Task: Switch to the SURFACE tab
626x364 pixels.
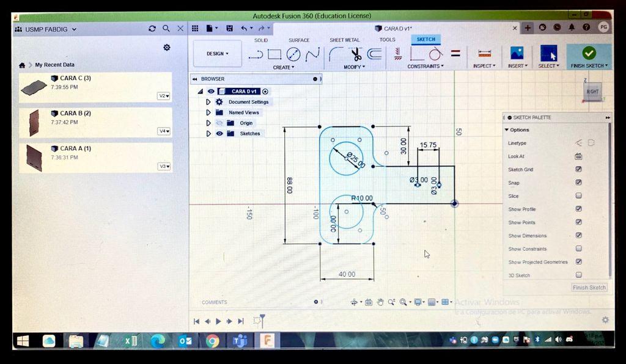Action: [299, 40]
